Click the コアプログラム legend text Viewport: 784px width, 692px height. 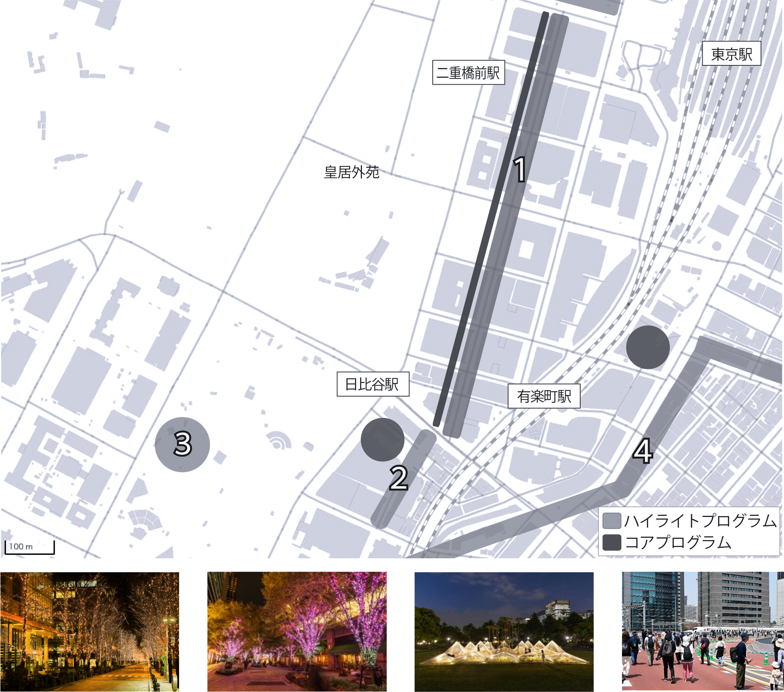tap(678, 542)
